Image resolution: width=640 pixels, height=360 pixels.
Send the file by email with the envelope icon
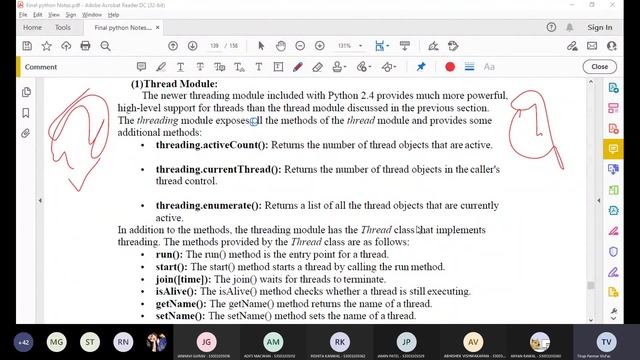[x=592, y=46]
